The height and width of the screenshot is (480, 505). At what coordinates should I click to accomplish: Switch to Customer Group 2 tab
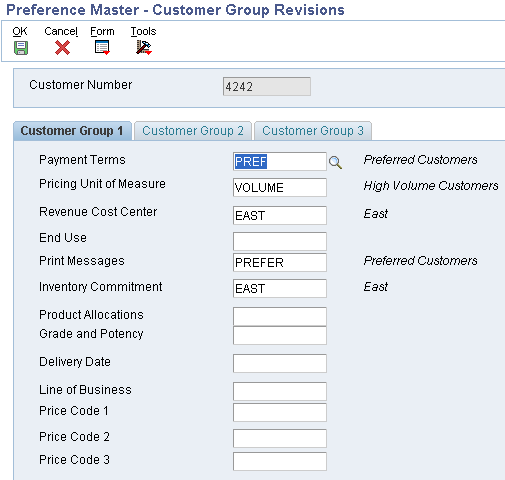[x=193, y=131]
